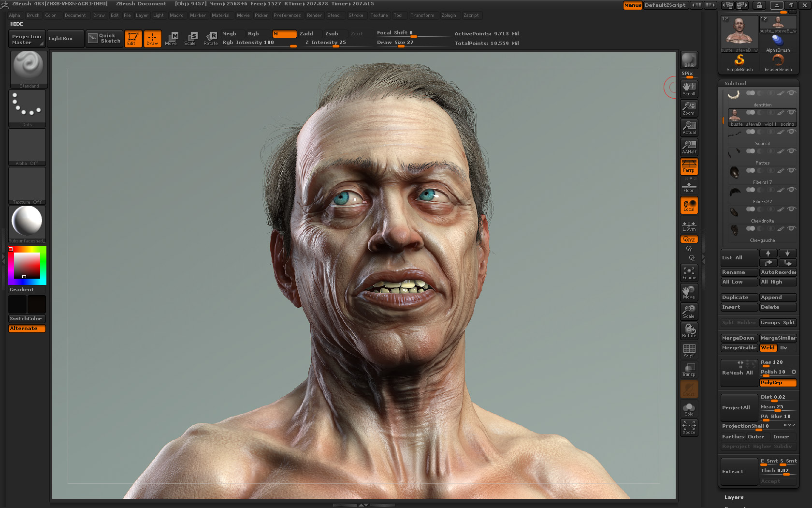The width and height of the screenshot is (812, 508).
Task: Toggle L.Sym local symmetry
Action: pos(689,225)
